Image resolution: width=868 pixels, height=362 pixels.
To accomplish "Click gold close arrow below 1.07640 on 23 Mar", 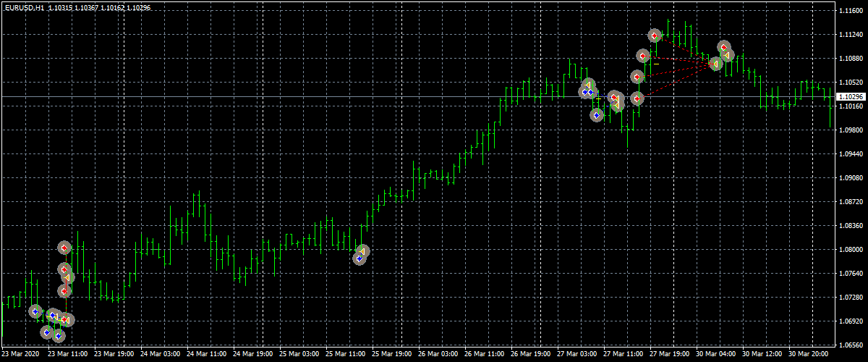I will (x=67, y=277).
